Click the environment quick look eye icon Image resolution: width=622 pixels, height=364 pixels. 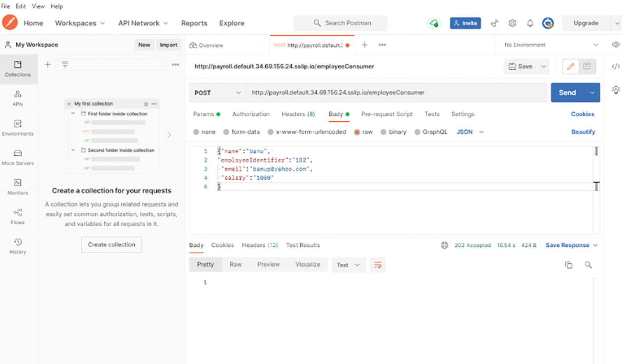tap(616, 45)
